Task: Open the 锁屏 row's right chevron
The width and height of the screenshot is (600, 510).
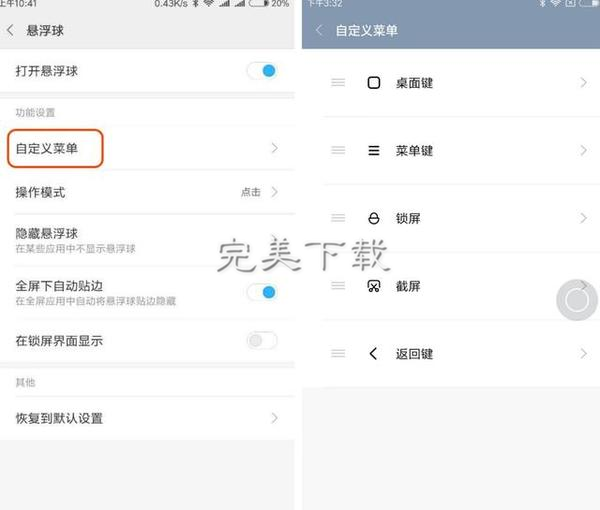Action: pos(583,218)
